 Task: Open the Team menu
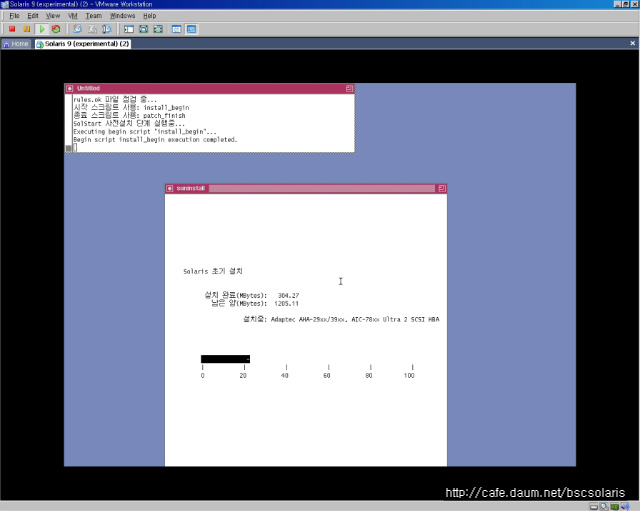(x=93, y=16)
